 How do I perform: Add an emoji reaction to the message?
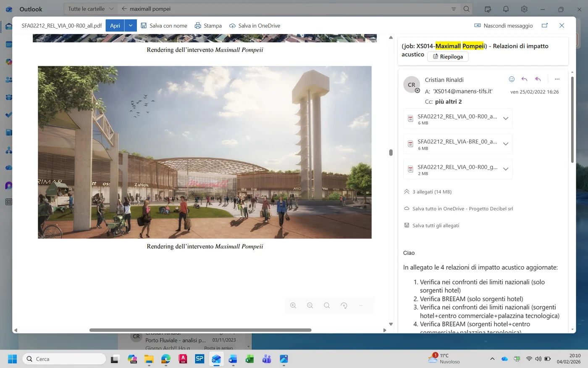click(512, 79)
